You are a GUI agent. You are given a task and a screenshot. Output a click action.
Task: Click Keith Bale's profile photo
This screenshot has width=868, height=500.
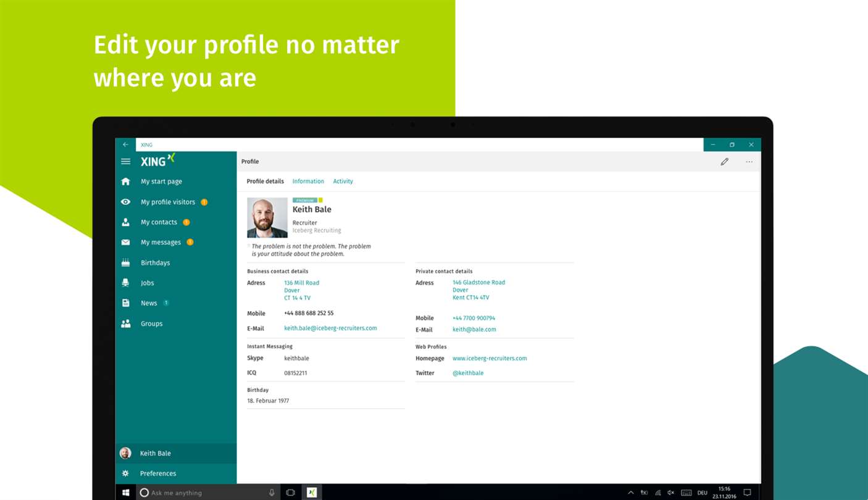click(x=267, y=217)
